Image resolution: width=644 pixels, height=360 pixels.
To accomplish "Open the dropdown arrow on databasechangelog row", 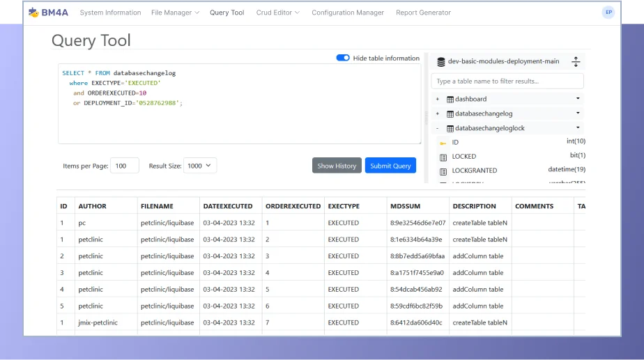I will point(578,113).
